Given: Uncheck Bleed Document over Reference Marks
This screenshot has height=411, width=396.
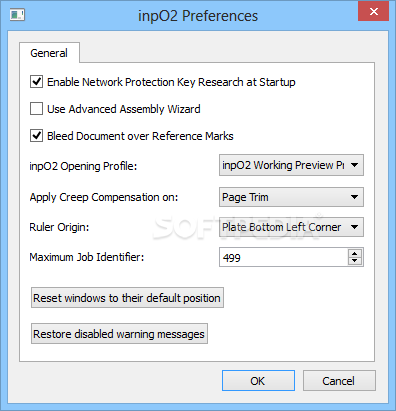Looking at the screenshot, I should [36, 136].
